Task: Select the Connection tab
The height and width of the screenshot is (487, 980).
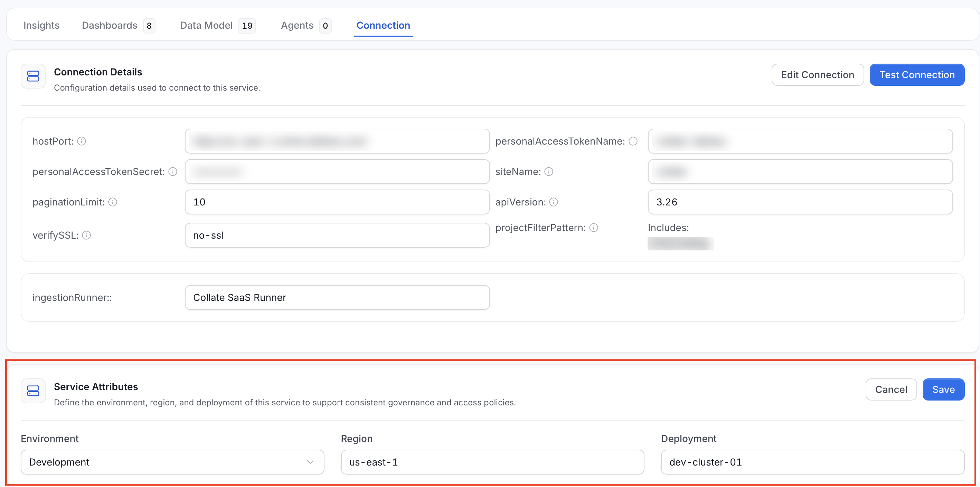Action: pos(383,26)
